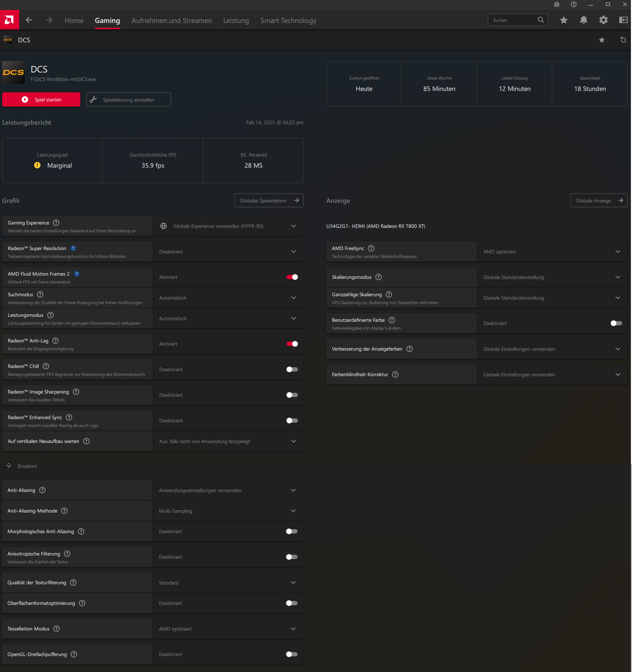Open Radeon Super Resolution dropdown
This screenshot has width=632, height=672.
coord(228,251)
